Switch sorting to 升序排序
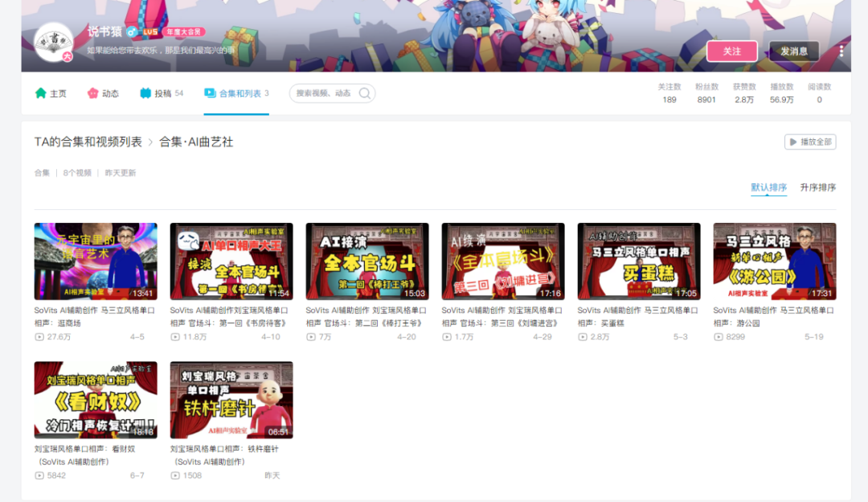Viewport: 868px width, 502px height. coord(817,187)
